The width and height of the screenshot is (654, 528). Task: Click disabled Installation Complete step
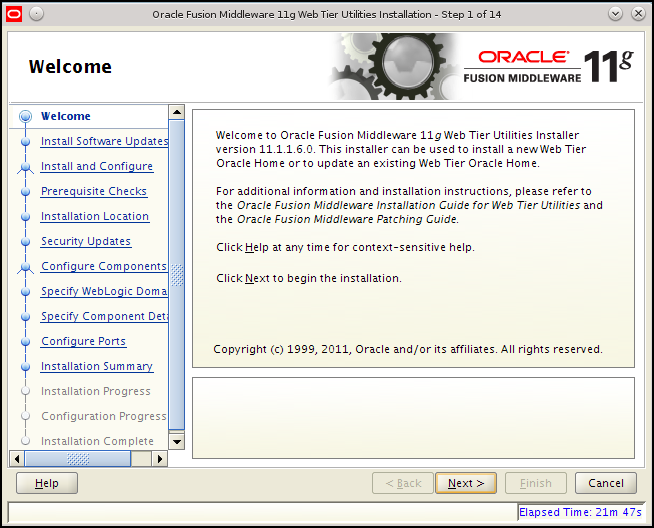97,441
